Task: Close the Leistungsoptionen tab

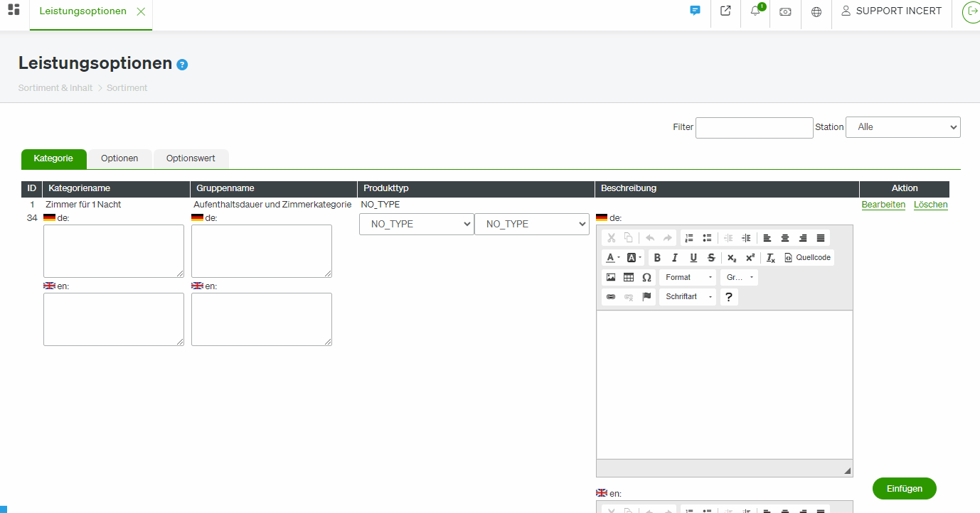Action: (x=141, y=11)
